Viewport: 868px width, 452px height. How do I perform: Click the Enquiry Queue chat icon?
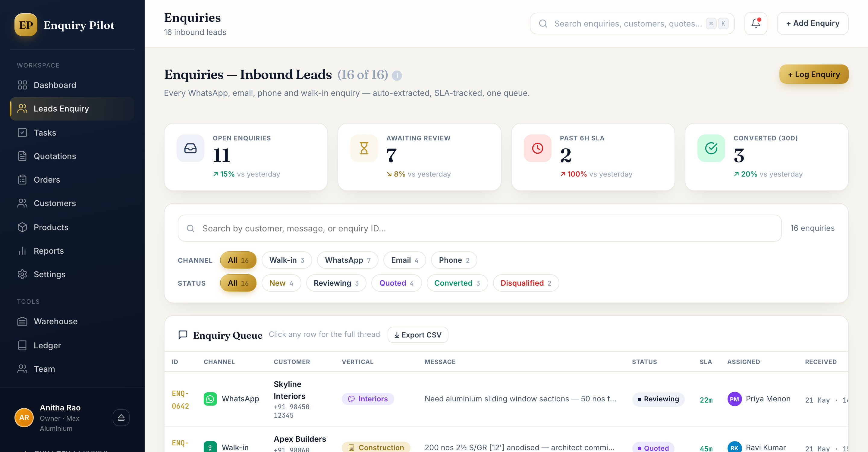point(183,335)
